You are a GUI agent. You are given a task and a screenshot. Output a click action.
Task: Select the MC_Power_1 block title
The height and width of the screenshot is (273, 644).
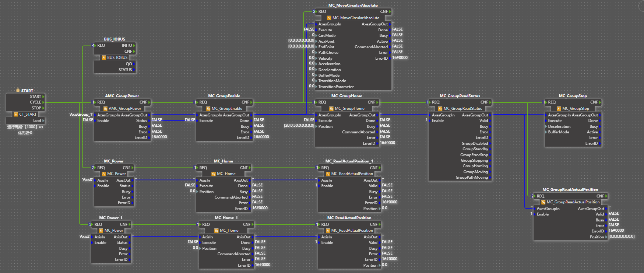coord(111,218)
